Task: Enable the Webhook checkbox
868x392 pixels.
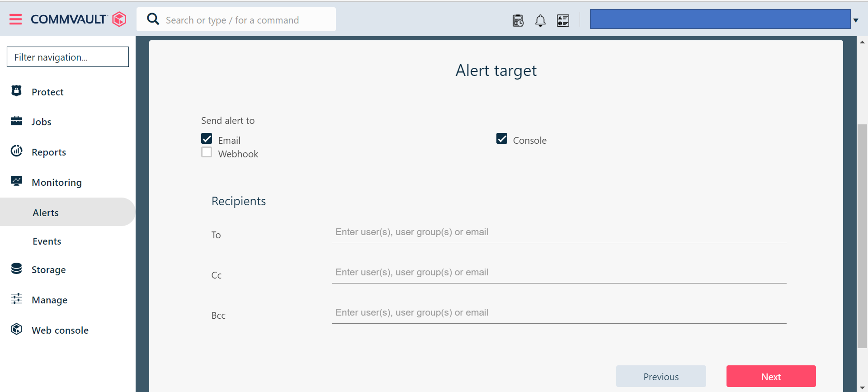Action: [207, 152]
